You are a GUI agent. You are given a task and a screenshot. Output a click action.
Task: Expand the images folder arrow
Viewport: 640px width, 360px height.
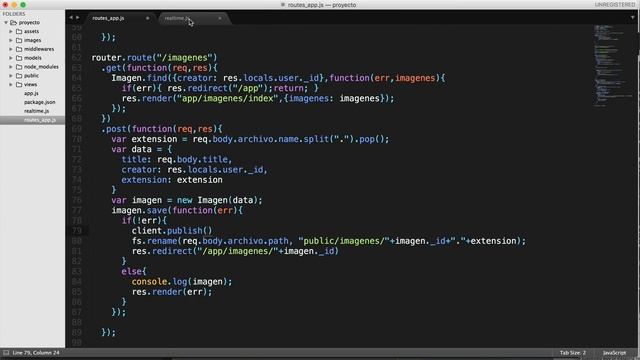point(11,40)
